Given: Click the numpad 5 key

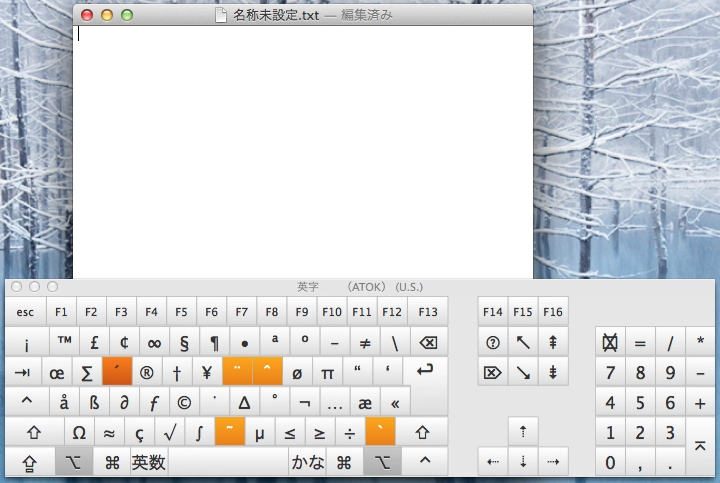Looking at the screenshot, I should tap(640, 402).
